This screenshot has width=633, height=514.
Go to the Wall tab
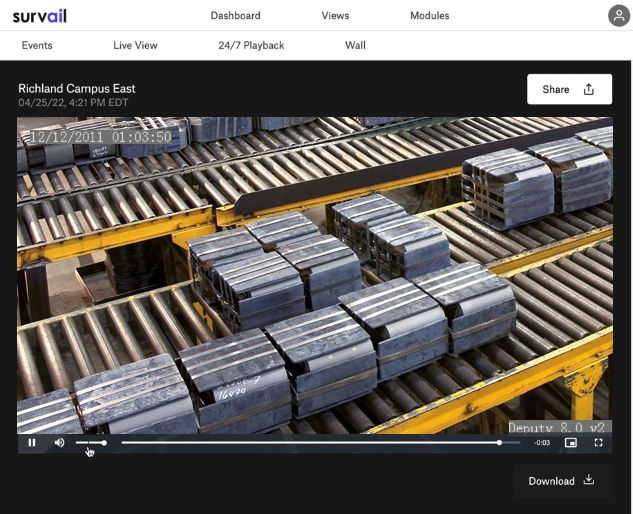click(355, 45)
